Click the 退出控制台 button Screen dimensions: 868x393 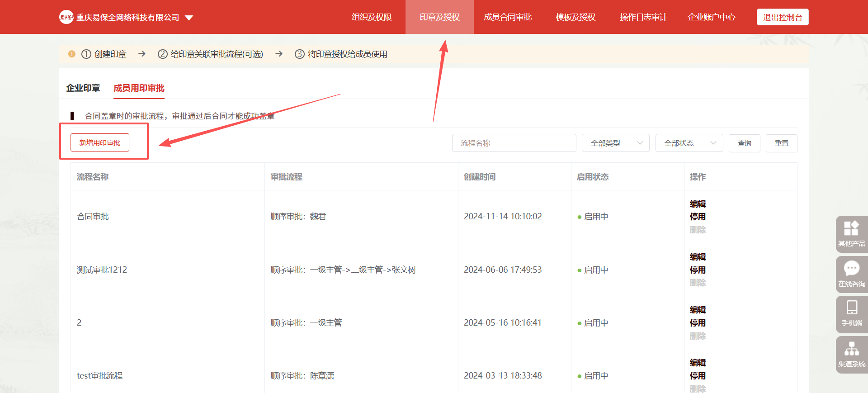click(x=782, y=17)
